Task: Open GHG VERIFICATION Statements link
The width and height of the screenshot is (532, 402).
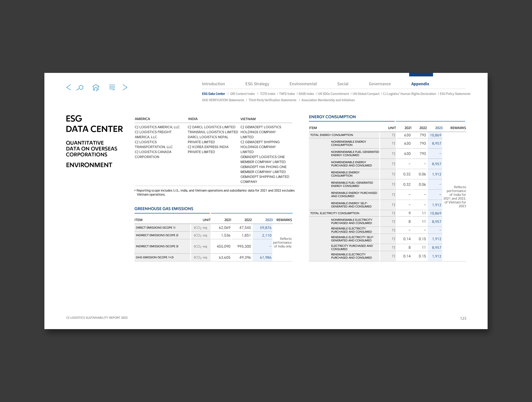Action: point(223,100)
